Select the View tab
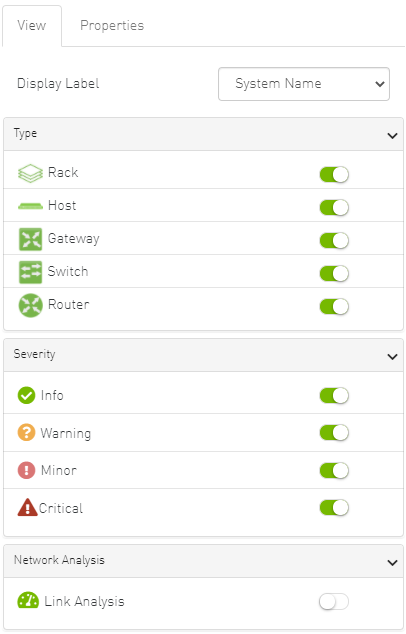This screenshot has height=634, width=406. click(x=32, y=25)
